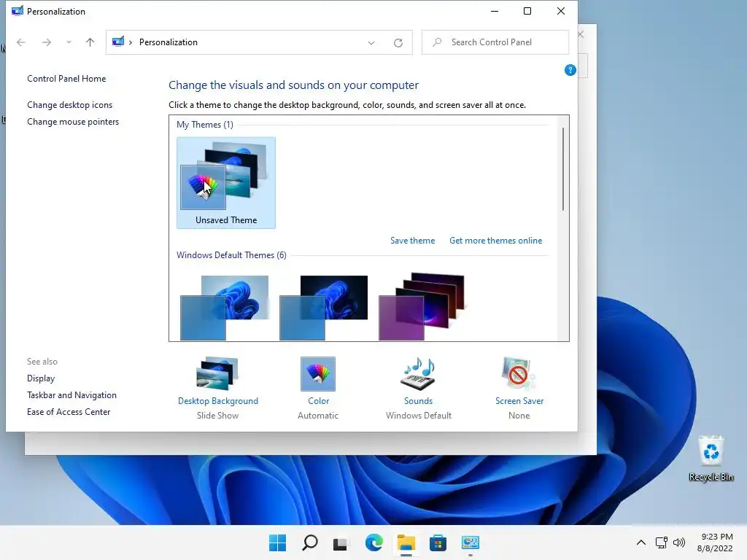Select the purple Glow theme thumbnail
Screen dimensions: 747x560
422,307
